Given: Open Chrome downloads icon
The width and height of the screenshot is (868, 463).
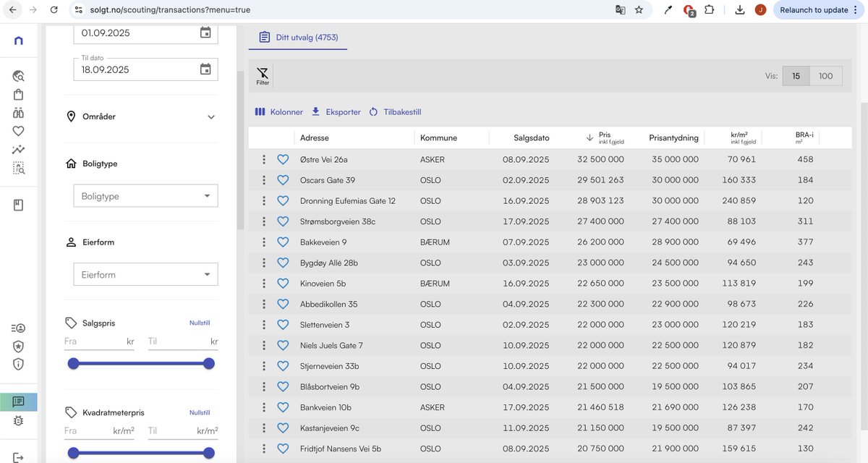Looking at the screenshot, I should 739,10.
